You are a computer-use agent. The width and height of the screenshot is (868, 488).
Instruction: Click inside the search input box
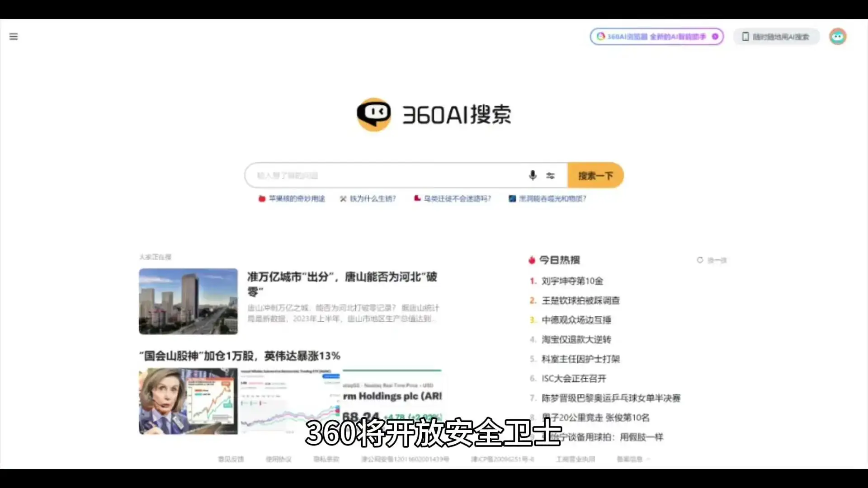384,175
